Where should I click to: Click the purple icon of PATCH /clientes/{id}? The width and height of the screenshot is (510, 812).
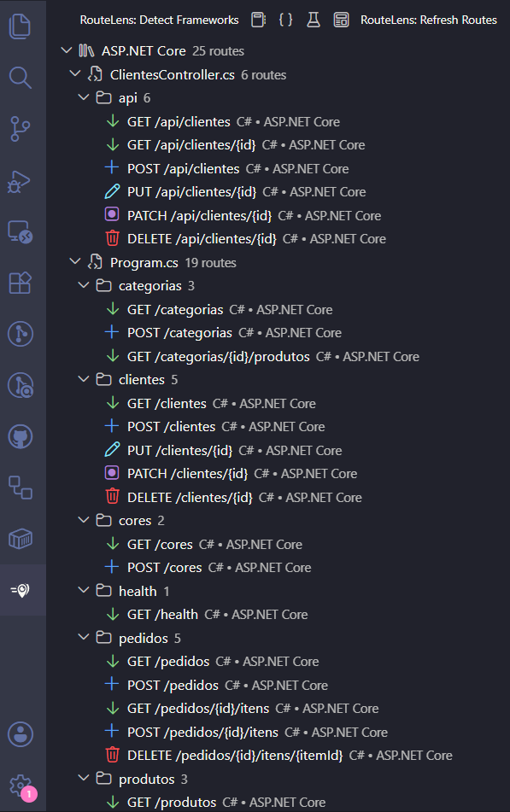click(112, 473)
